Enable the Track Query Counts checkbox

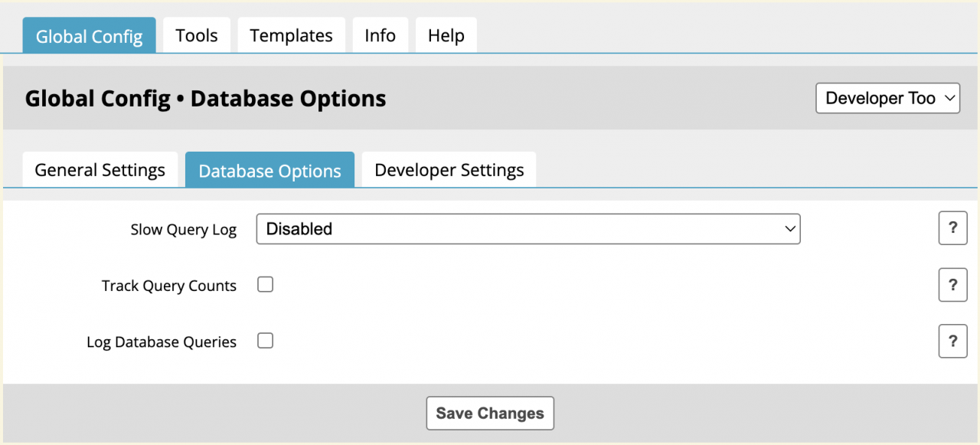[x=265, y=285]
